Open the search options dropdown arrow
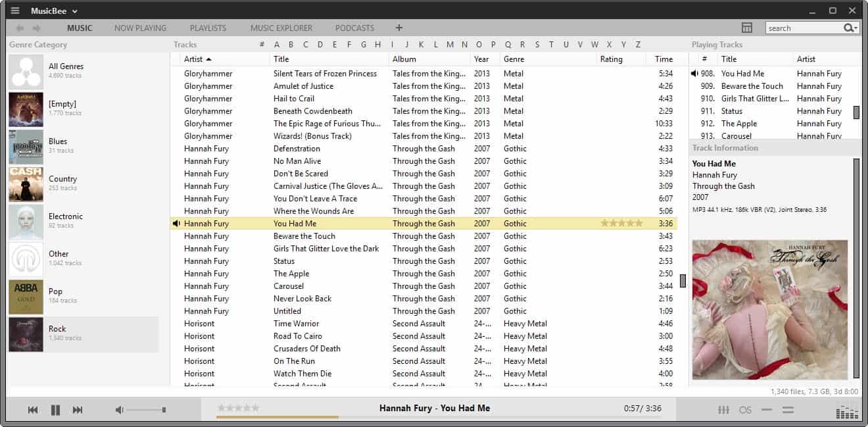The height and width of the screenshot is (427, 868). [x=856, y=28]
